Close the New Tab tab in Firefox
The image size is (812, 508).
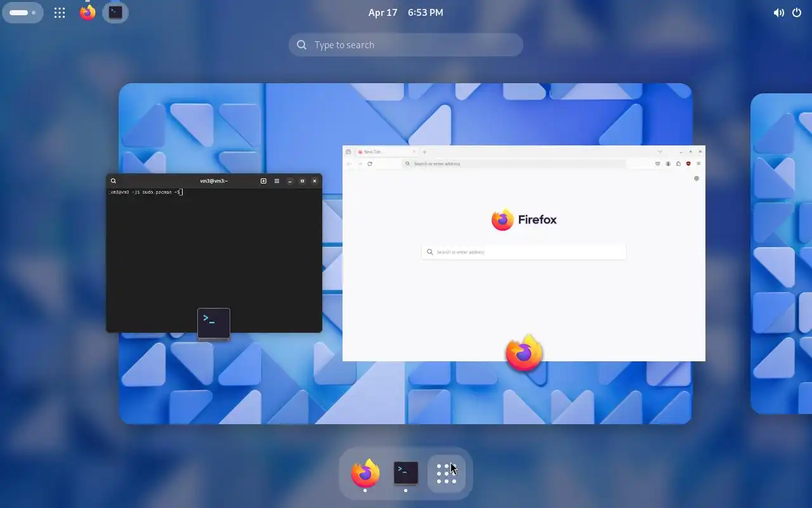point(414,152)
